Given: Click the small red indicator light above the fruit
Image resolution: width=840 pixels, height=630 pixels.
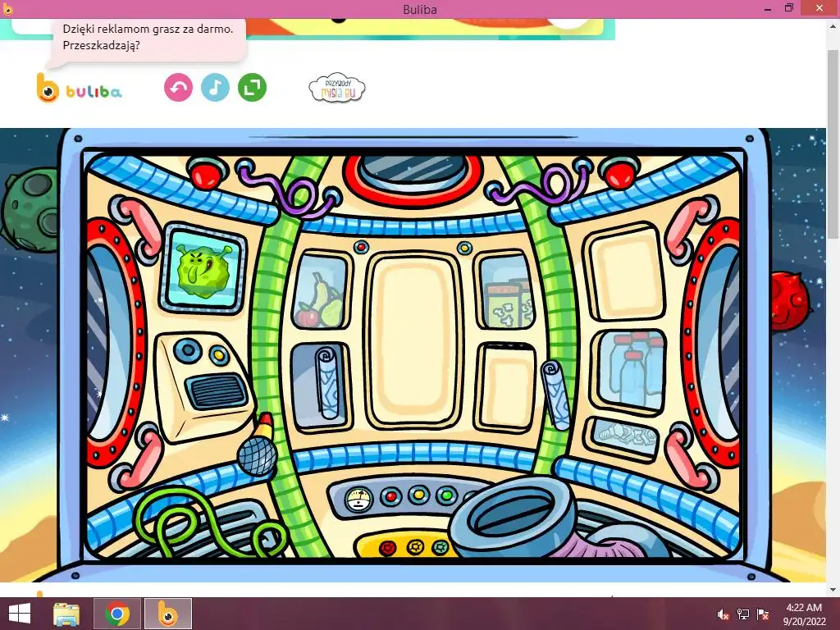Looking at the screenshot, I should click(362, 247).
